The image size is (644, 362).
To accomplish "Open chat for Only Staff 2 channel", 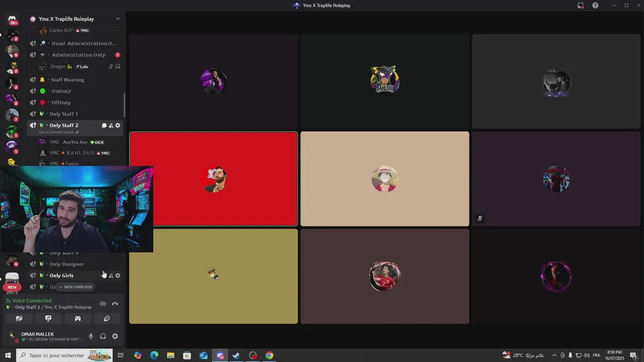I will coord(104,125).
